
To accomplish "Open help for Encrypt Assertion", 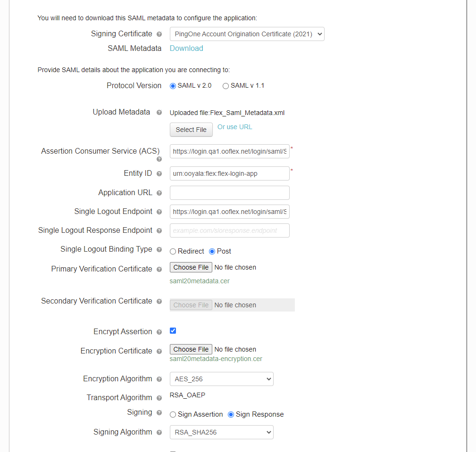I will click(159, 331).
